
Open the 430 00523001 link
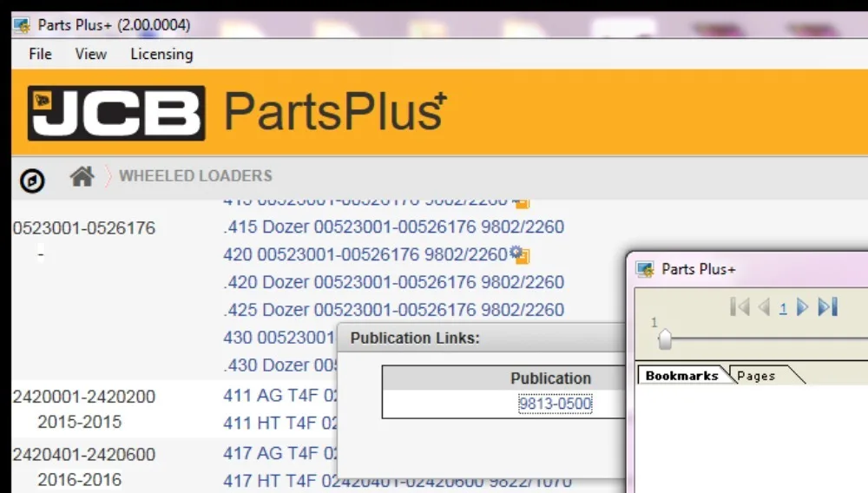point(279,338)
